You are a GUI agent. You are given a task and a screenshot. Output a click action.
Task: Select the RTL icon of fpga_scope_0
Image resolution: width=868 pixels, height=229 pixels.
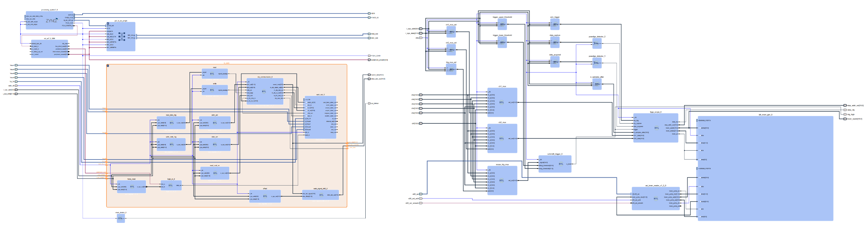[x=656, y=128]
